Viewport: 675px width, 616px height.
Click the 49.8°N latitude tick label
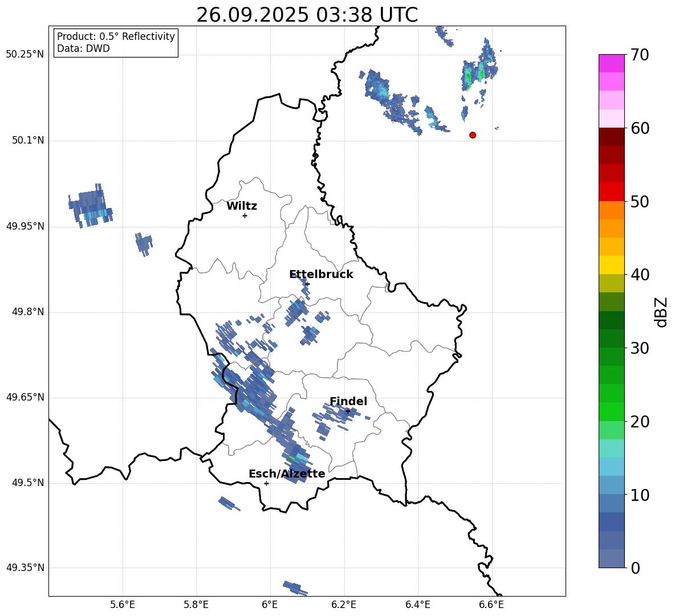click(28, 312)
